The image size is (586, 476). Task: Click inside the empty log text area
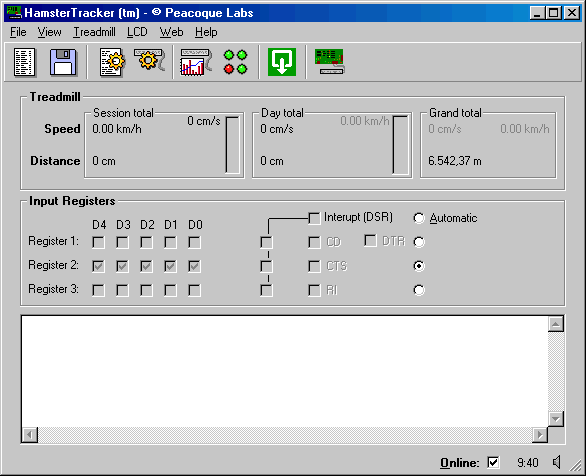tap(285, 371)
